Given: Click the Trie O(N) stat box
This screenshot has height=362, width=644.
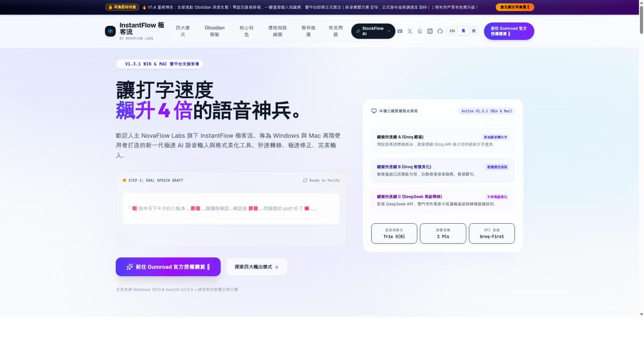Looking at the screenshot, I should coord(394,233).
